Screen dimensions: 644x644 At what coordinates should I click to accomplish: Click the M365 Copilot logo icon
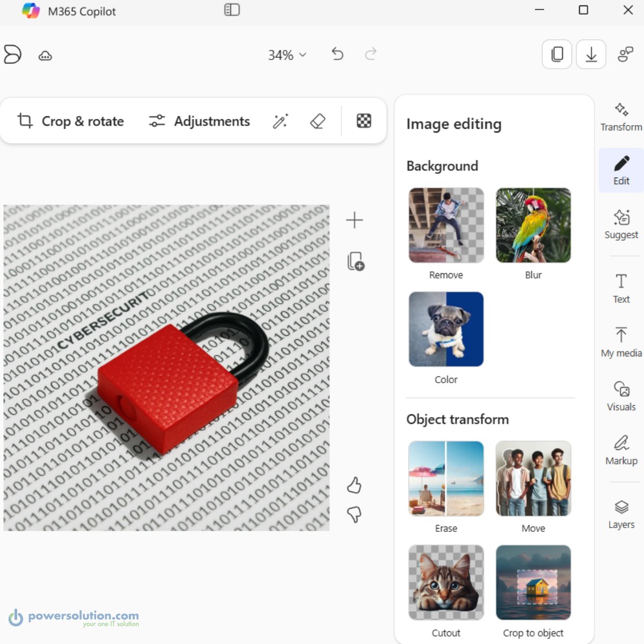tap(31, 11)
